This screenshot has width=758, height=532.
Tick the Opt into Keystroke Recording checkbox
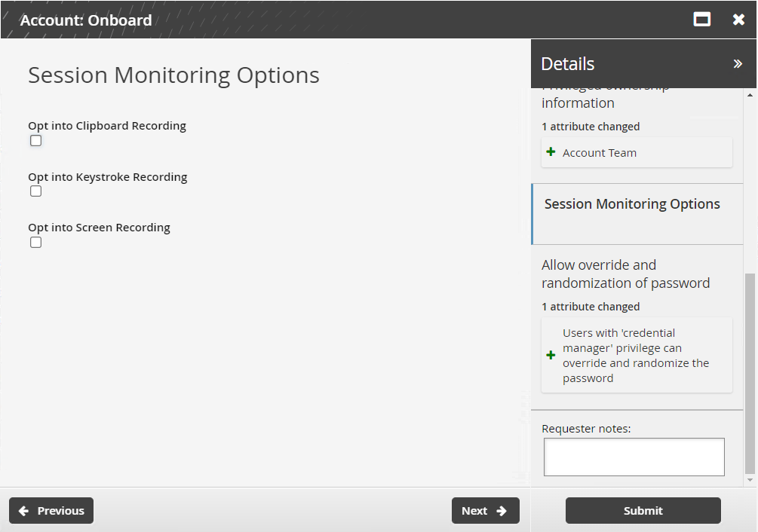[x=35, y=191]
